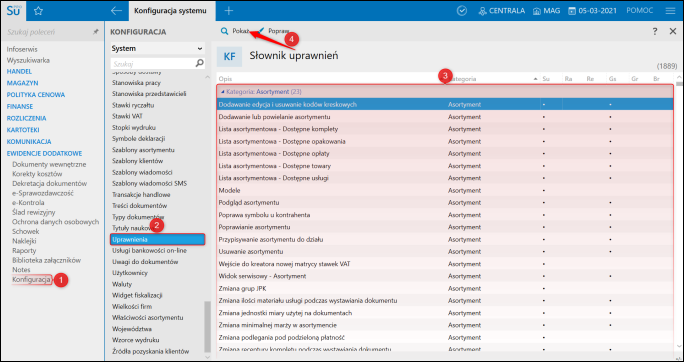Open the hamburger menu icon
This screenshot has width=684, height=362.
670,11
